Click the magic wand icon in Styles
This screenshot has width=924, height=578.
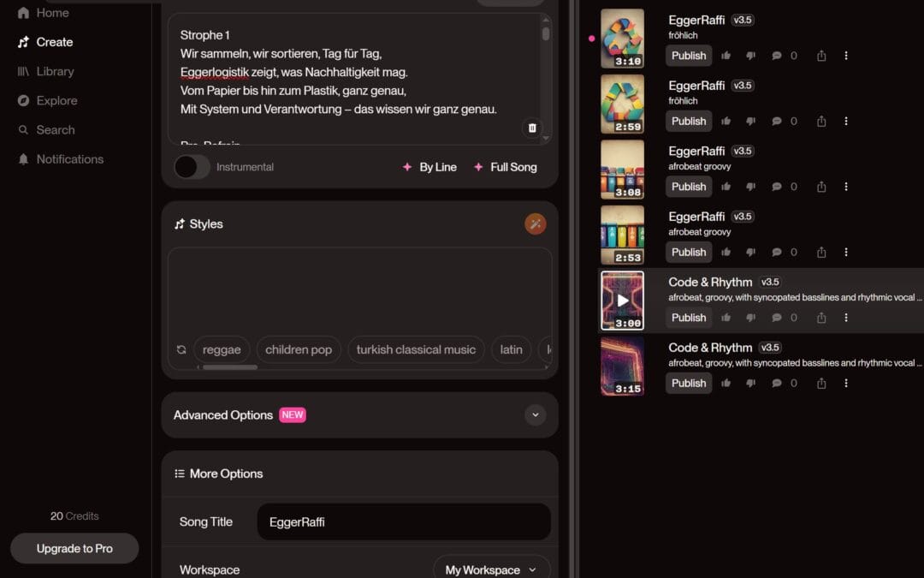(x=535, y=224)
